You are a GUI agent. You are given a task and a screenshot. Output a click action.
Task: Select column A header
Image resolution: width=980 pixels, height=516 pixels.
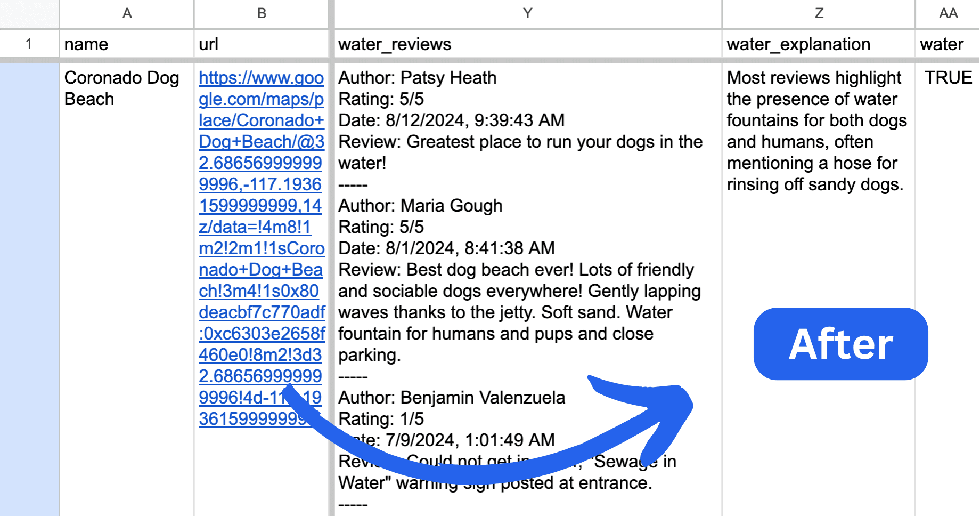click(x=127, y=13)
